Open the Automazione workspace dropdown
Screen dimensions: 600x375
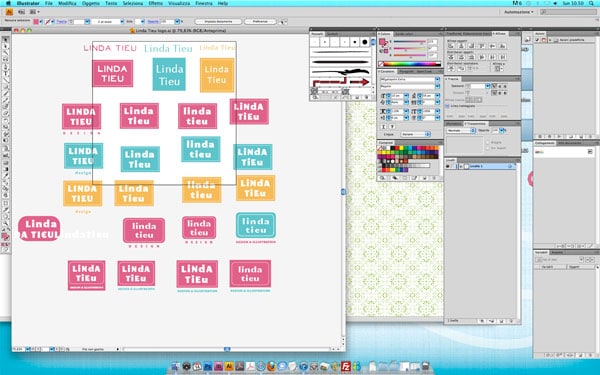point(518,12)
